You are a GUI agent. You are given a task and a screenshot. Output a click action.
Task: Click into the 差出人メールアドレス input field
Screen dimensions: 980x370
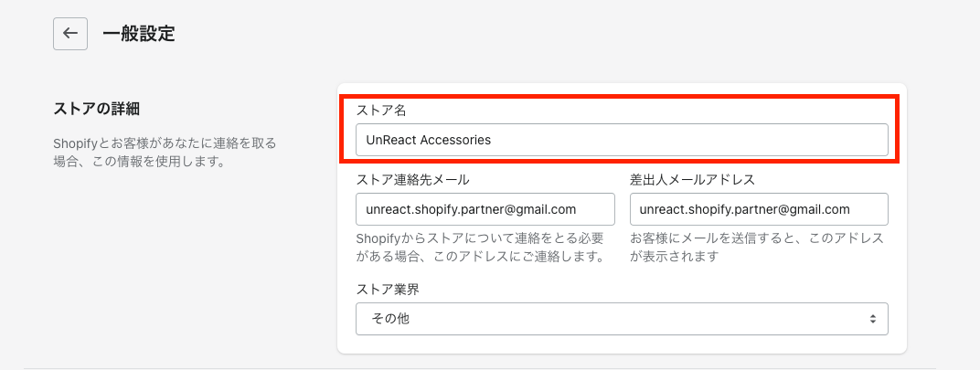click(759, 209)
